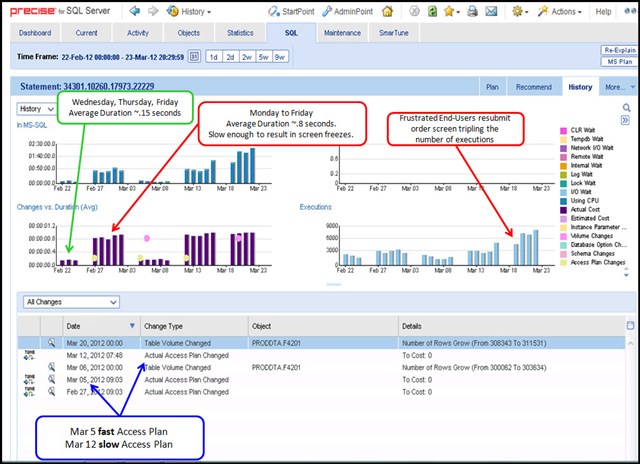Open the favorites star dropdown
Image resolution: width=640 pixels, height=464 pixels.
[x=451, y=11]
